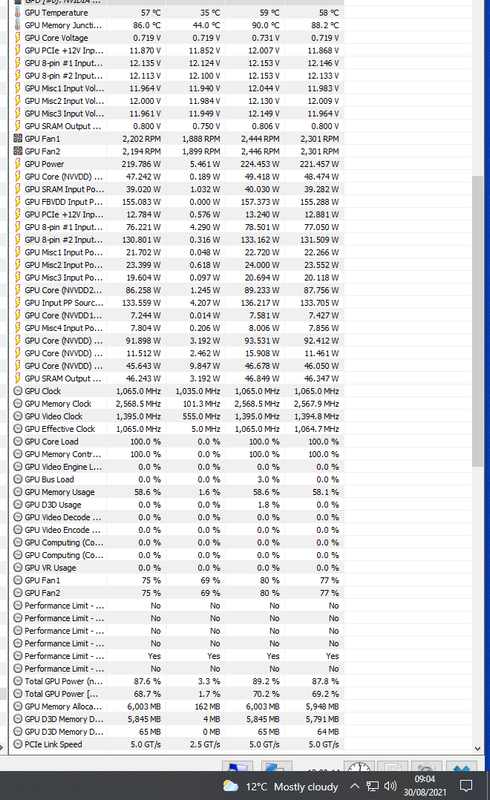490x800 pixels.
Task: Click the circle icon next to GPU Memory Allocated
Action: (x=18, y=706)
